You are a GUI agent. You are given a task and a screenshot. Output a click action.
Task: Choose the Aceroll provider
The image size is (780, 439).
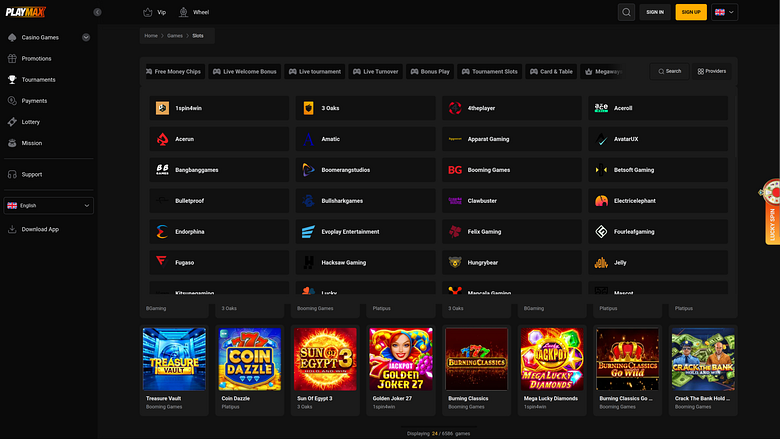658,108
